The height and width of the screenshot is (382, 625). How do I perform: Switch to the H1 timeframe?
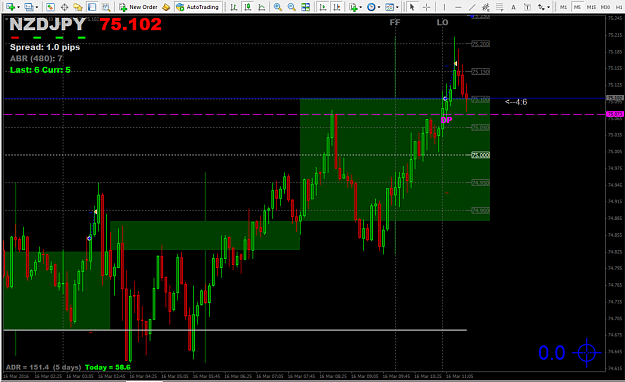pos(619,7)
